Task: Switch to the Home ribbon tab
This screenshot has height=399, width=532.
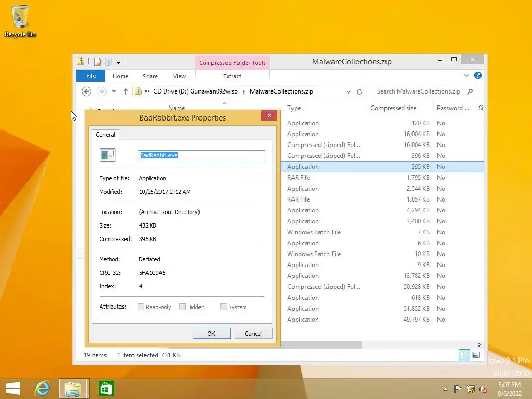Action: click(x=121, y=76)
